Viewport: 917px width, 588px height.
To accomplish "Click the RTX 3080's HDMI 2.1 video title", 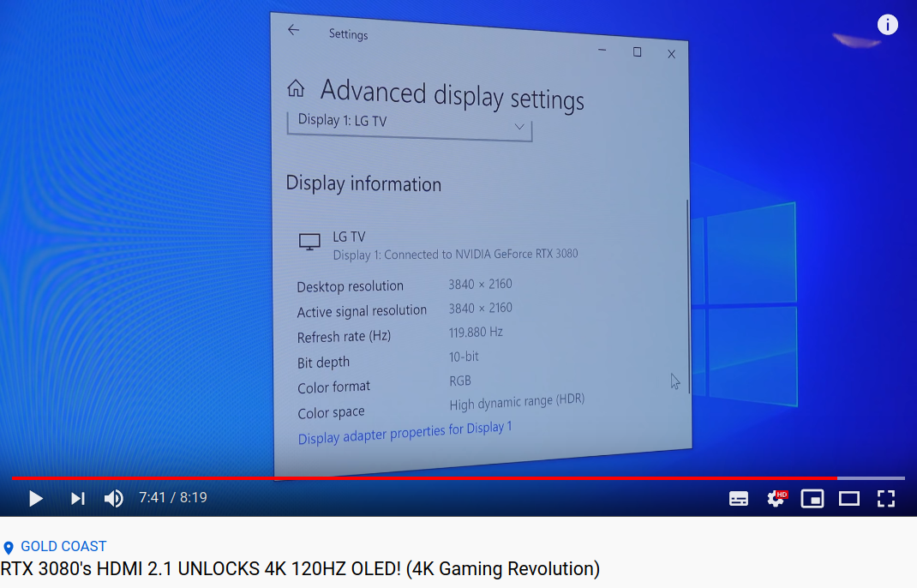I will (300, 568).
